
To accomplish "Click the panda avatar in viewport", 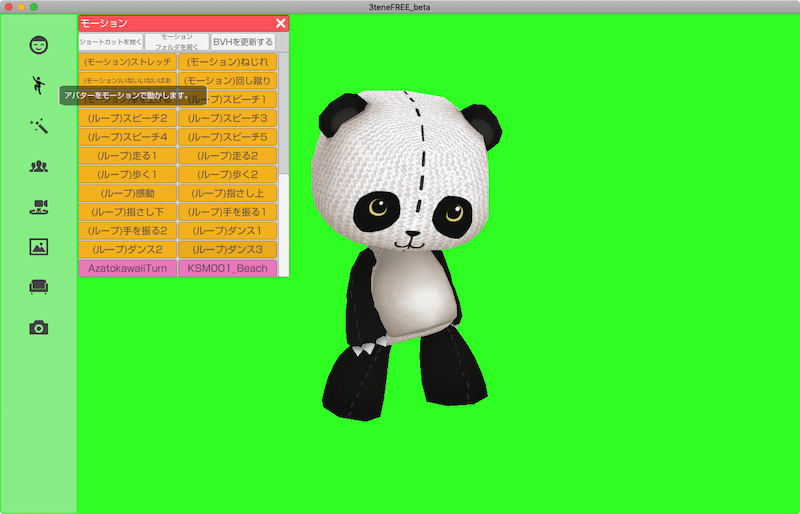I will (x=406, y=255).
